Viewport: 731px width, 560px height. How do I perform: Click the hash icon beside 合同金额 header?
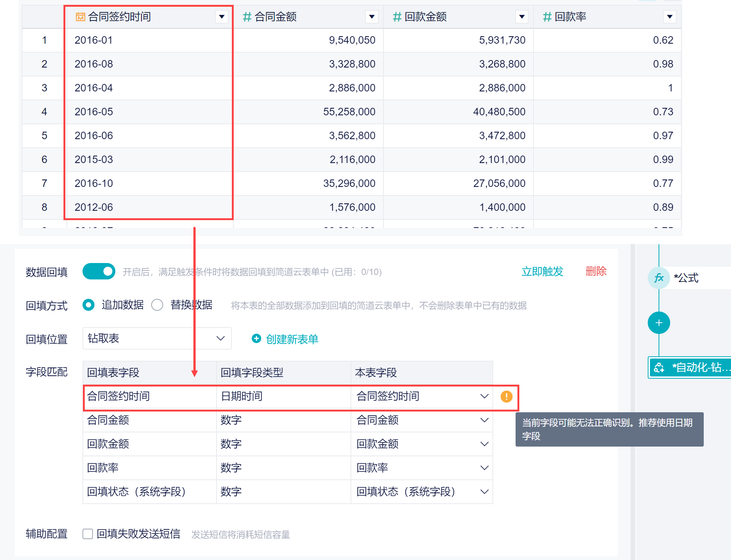247,17
